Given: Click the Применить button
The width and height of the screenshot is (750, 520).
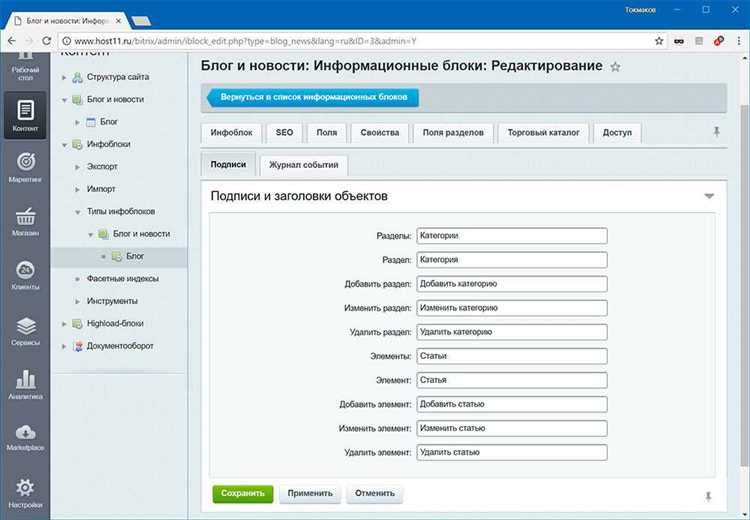Looking at the screenshot, I should 310,493.
